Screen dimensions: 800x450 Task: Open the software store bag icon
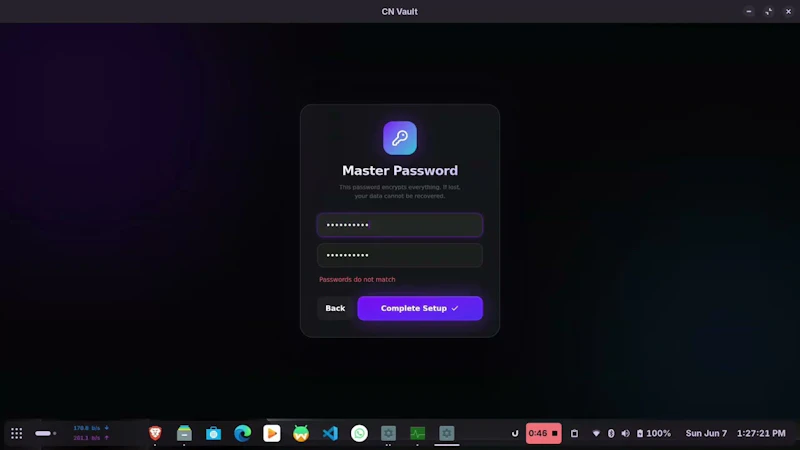tap(213, 433)
